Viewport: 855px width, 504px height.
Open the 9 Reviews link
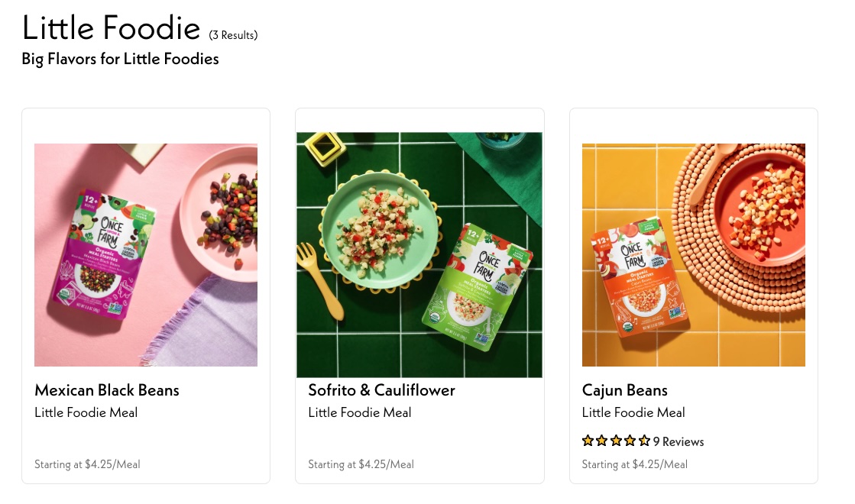point(678,441)
